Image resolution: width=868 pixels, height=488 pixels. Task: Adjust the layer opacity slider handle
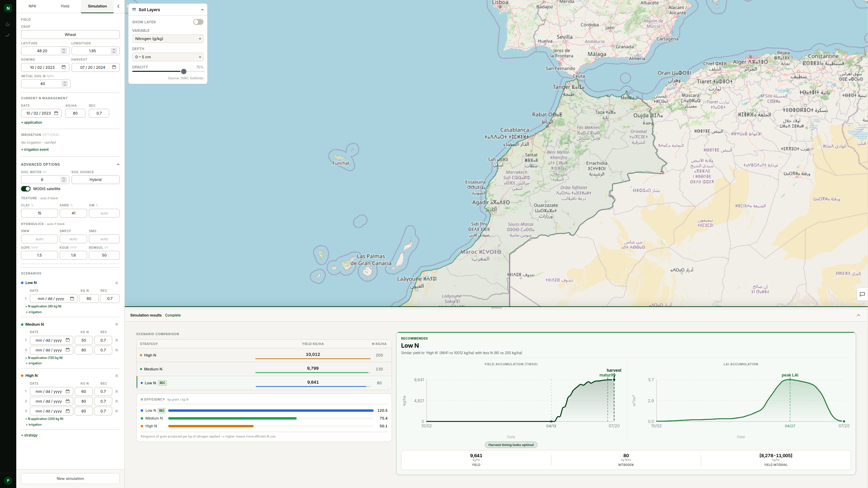pos(184,72)
